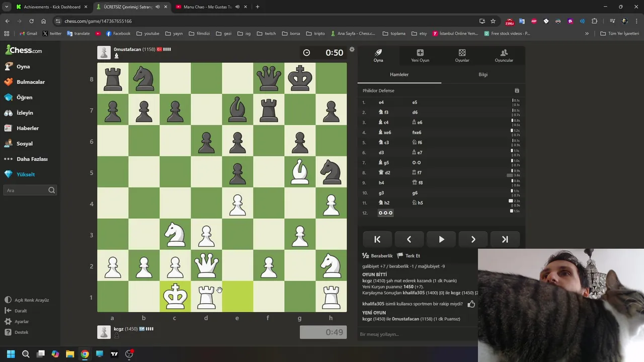Switch to Yeni Oyun tab
Image resolution: width=644 pixels, height=362 pixels.
click(x=420, y=55)
